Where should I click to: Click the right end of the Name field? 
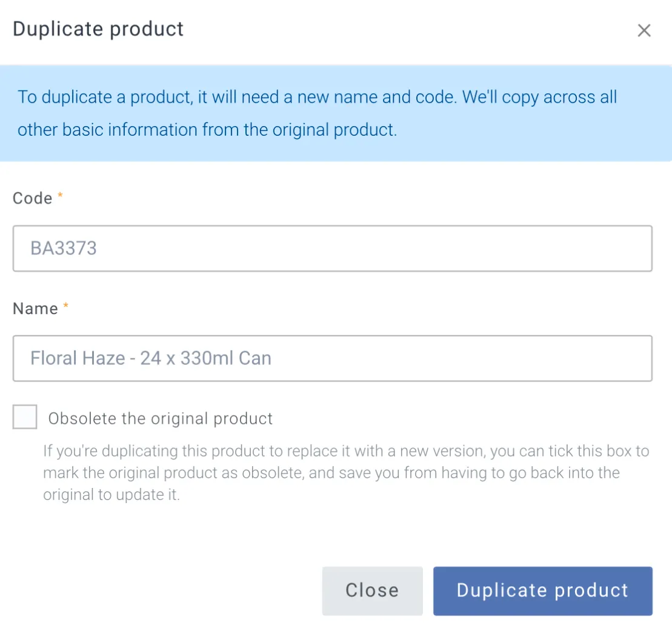(x=630, y=358)
